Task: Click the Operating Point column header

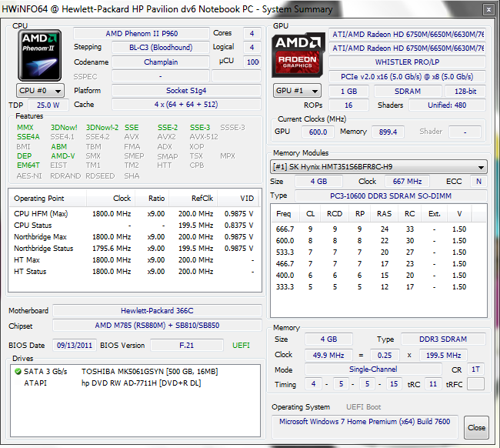Action: pos(47,199)
